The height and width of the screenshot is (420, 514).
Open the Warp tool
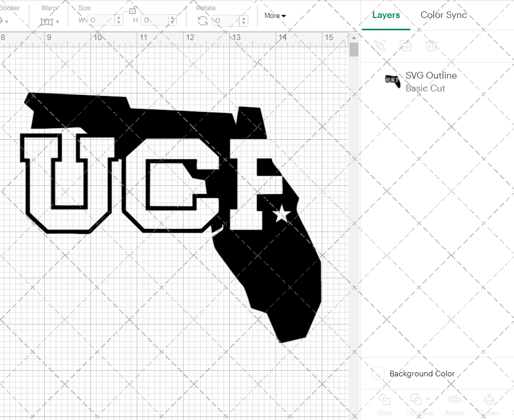pyautogui.click(x=47, y=21)
